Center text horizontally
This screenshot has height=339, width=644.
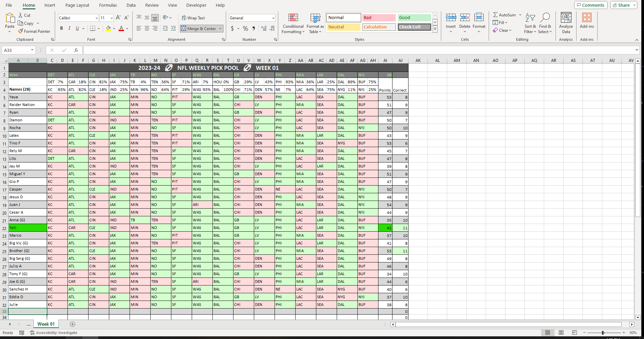(x=147, y=28)
